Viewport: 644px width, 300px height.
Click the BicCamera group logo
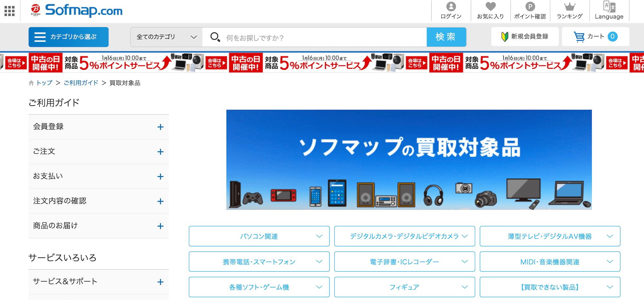(x=35, y=10)
